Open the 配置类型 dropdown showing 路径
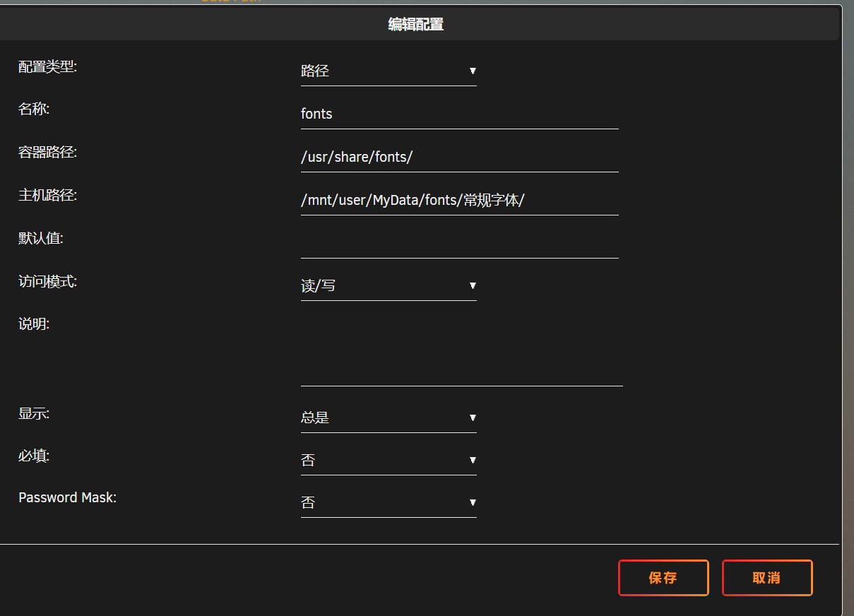 click(389, 71)
